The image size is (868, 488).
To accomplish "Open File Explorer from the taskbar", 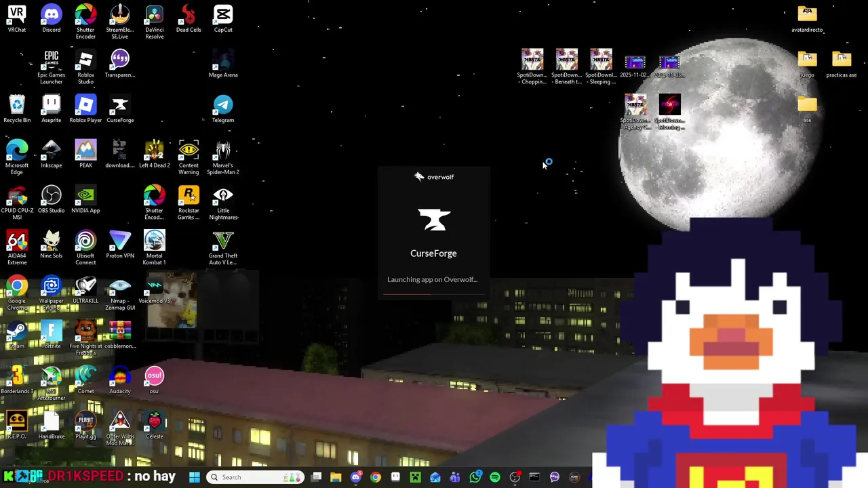I will [x=336, y=477].
